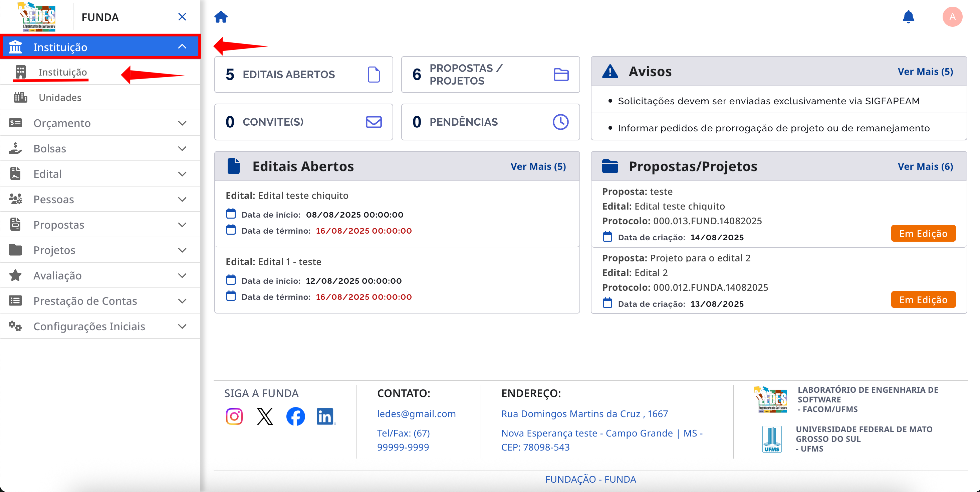
Task: Click the Pendências clock icon
Action: [560, 122]
